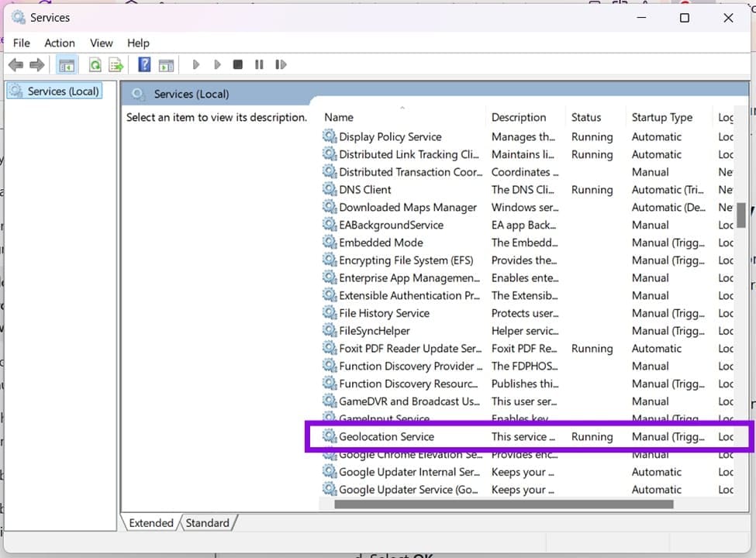
Task: Click the Pause Service icon
Action: [259, 64]
